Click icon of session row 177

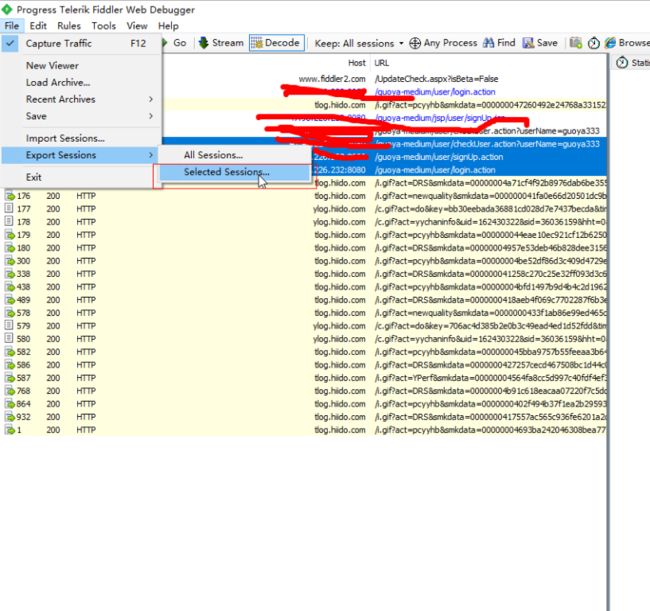(9, 209)
